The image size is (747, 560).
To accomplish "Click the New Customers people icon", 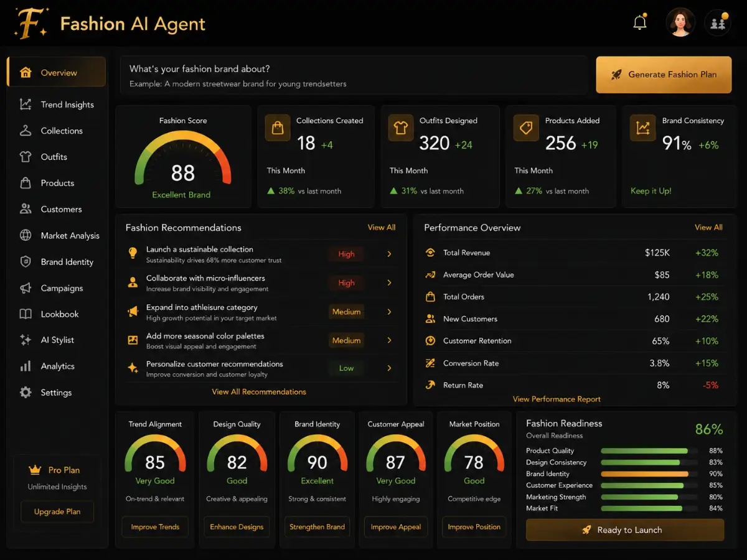I will 430,319.
